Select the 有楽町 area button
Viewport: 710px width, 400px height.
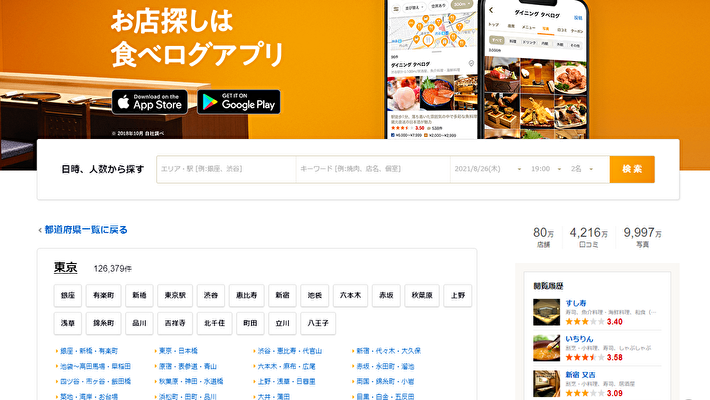click(x=104, y=295)
